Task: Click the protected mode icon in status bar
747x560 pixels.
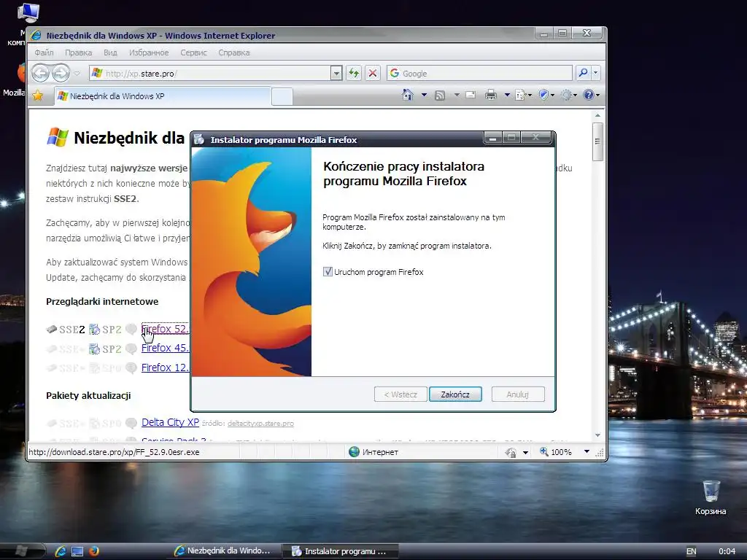Action: click(511, 452)
